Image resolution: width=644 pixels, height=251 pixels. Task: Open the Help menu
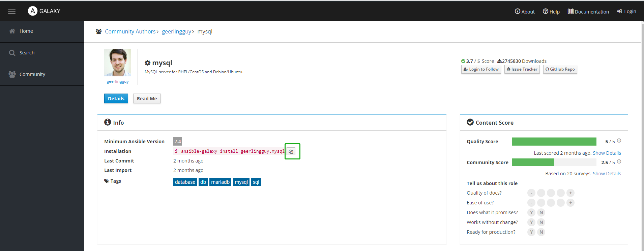click(x=551, y=11)
